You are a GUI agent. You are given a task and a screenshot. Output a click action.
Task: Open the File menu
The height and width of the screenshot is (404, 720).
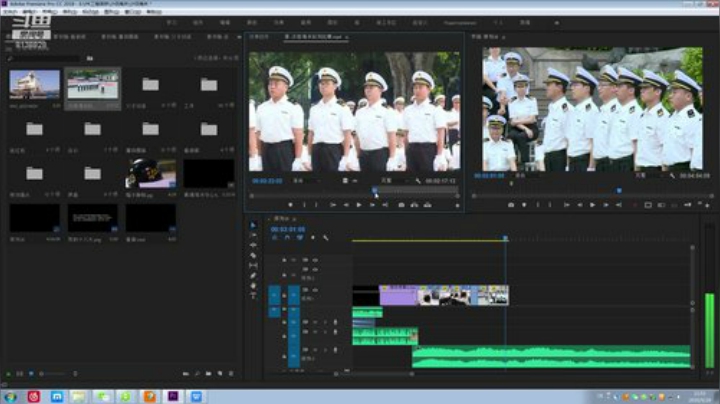(11, 11)
